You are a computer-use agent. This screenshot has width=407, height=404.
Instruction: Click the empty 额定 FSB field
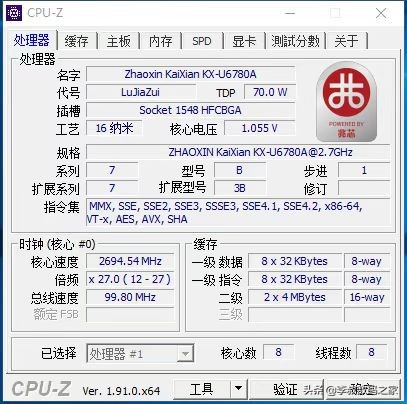click(x=130, y=315)
